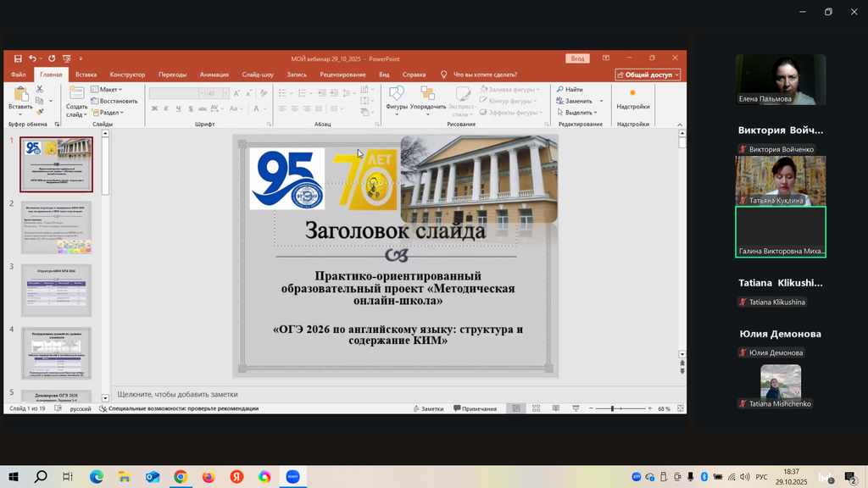Click the Найти search tool
This screenshot has width=868, height=488.
[x=570, y=89]
